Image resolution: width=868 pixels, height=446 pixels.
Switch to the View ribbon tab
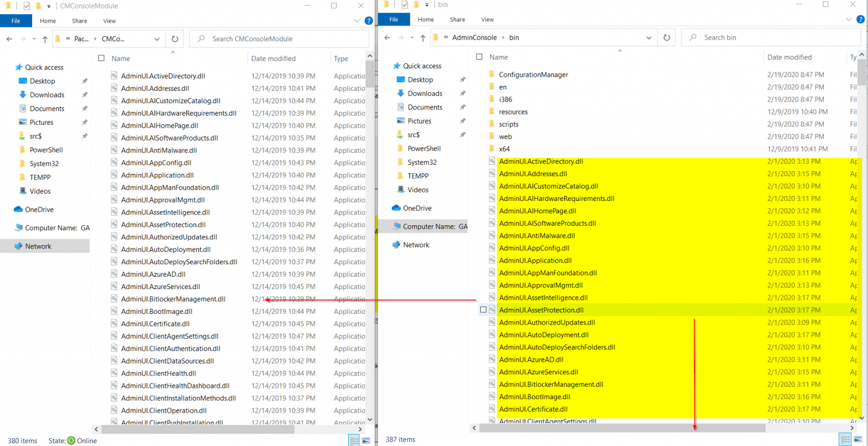point(109,20)
